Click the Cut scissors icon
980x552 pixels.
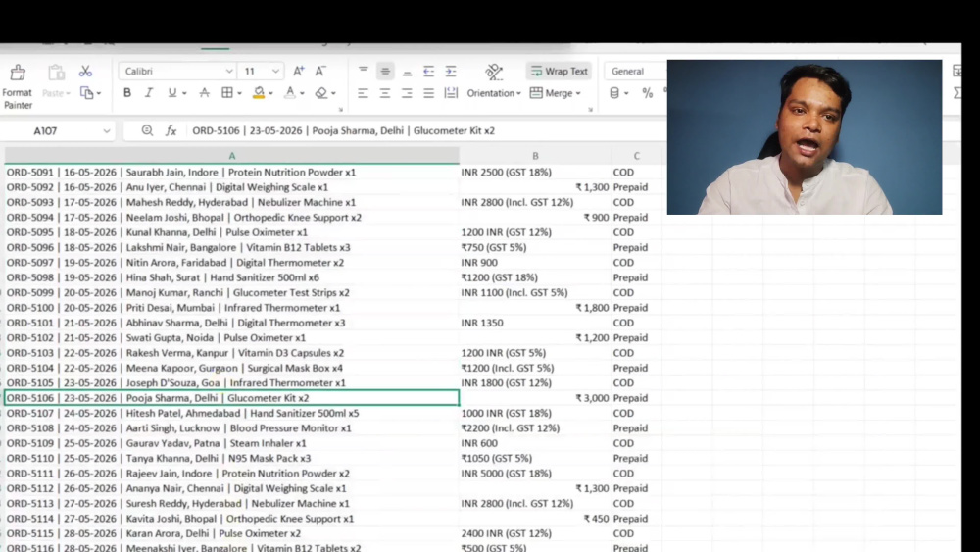click(x=85, y=72)
